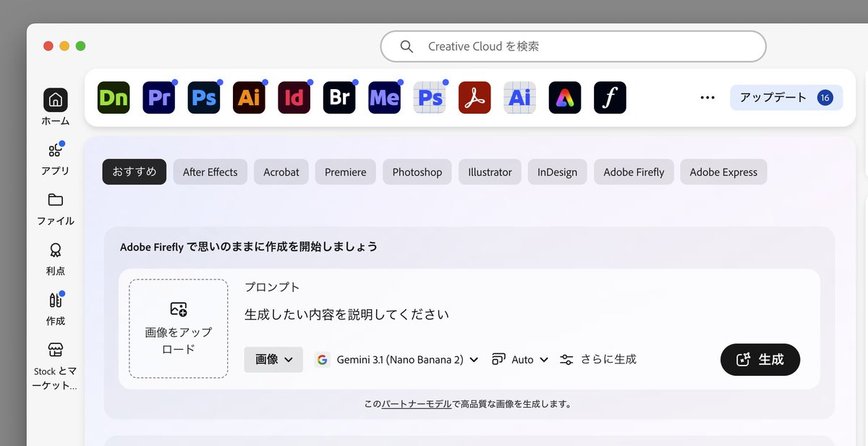This screenshot has width=868, height=446.
Task: Click the さらに生成 settings sliders icon
Action: tap(566, 360)
